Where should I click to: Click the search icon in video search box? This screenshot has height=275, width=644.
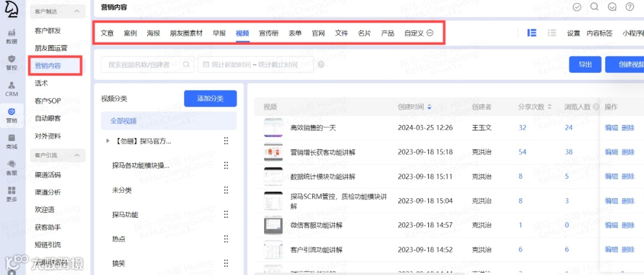[x=186, y=65]
